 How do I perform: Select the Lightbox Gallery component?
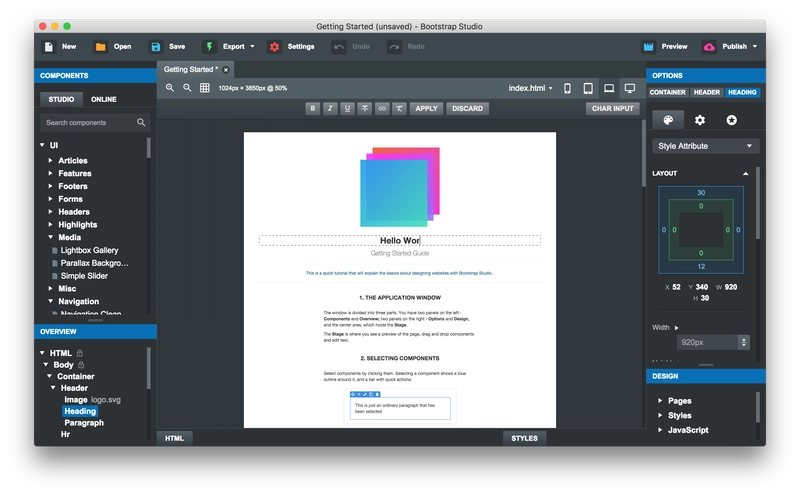click(x=89, y=250)
